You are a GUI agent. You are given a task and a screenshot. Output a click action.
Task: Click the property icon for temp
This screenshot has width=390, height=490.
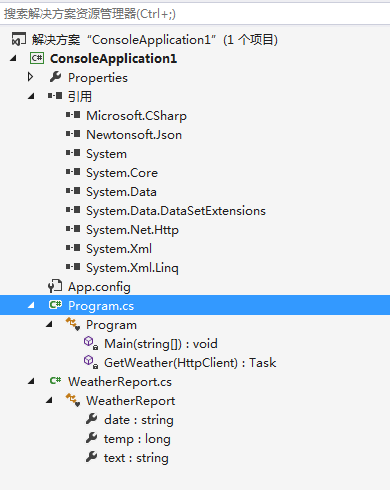[91, 438]
